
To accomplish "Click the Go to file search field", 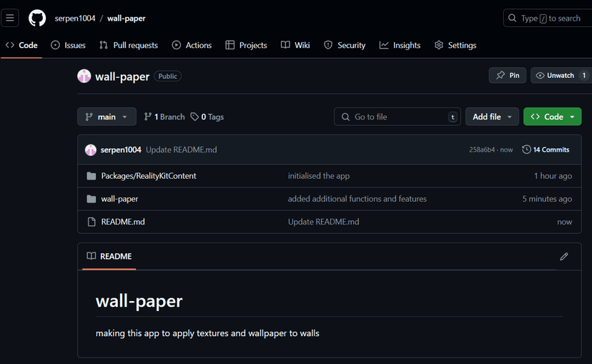I will point(397,117).
